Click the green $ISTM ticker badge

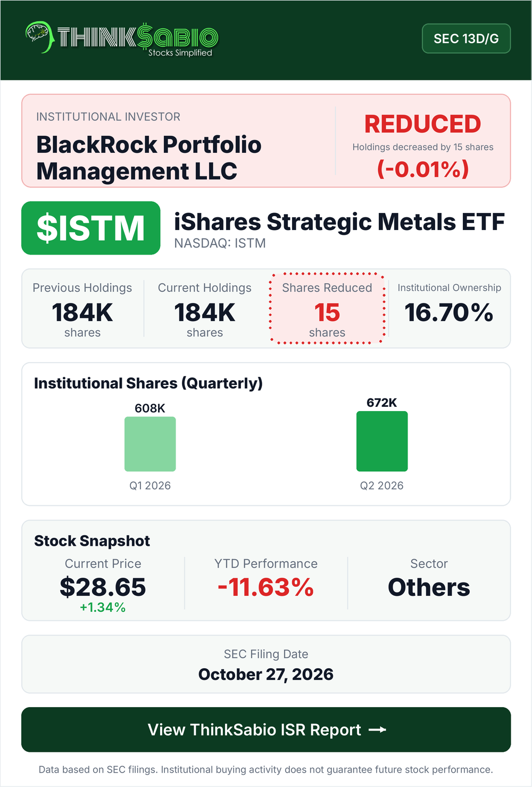click(91, 228)
